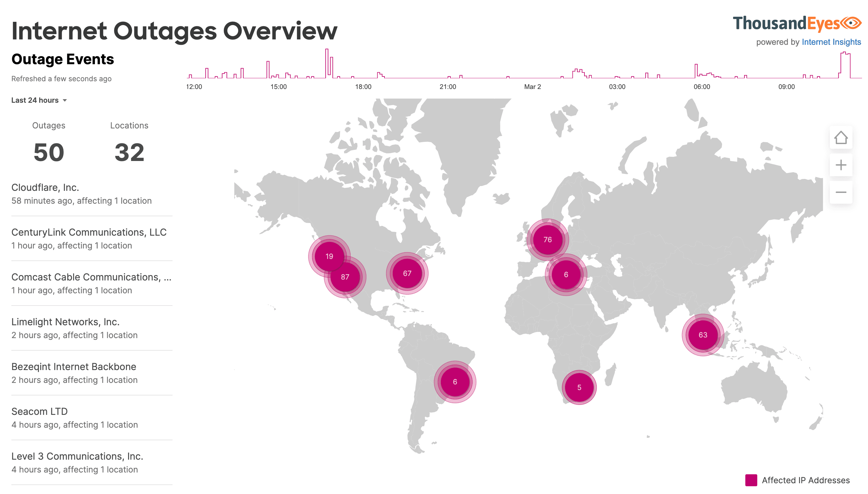Select the CenturyLink Communications, LLC outage
This screenshot has height=494, width=868.
pos(92,239)
